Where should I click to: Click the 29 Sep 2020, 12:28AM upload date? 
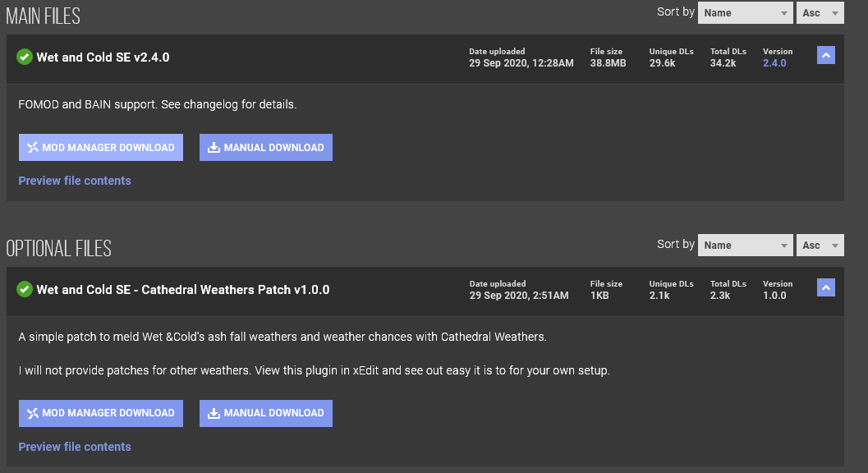[x=521, y=63]
